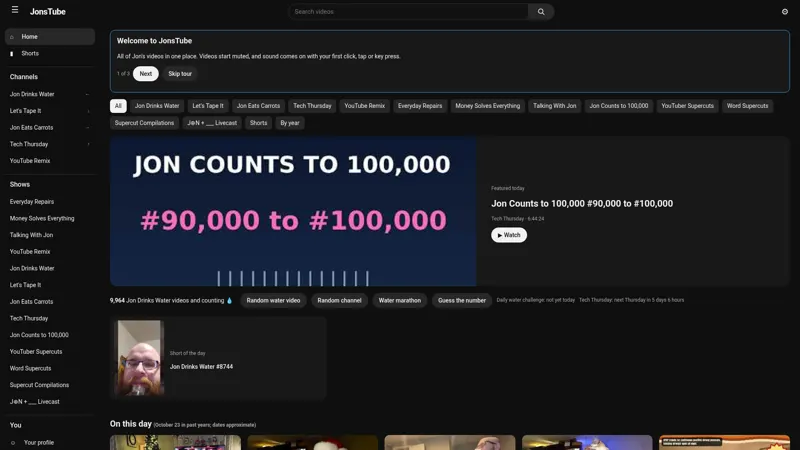Open YouTube Remix under Shows
Screen dimensions: 800x450
click(30, 252)
